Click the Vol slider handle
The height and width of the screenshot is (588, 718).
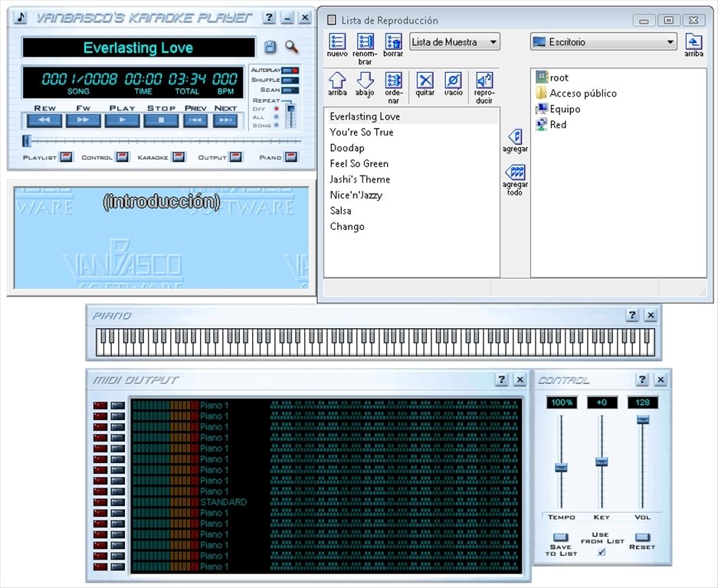(642, 419)
